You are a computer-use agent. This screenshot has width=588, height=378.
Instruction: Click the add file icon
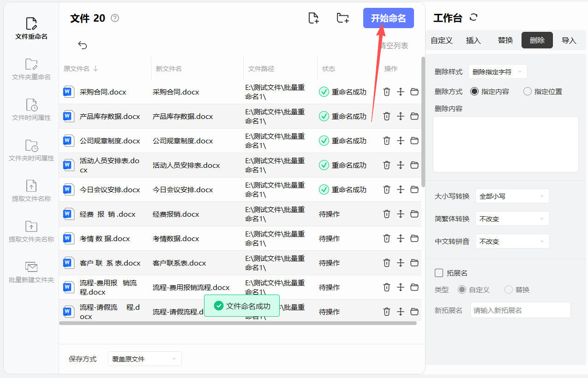pos(313,18)
